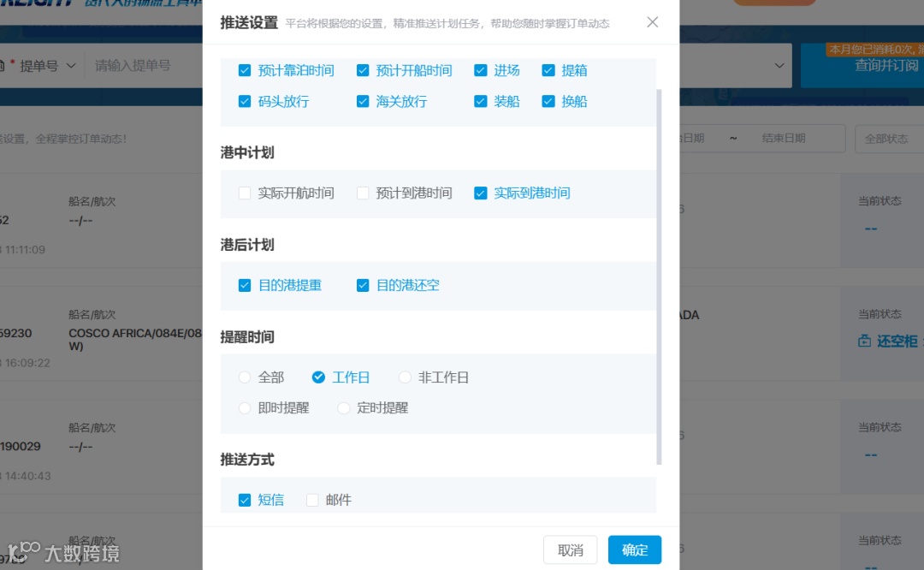
Task: Disable the 换船 checkbox
Action: [548, 101]
